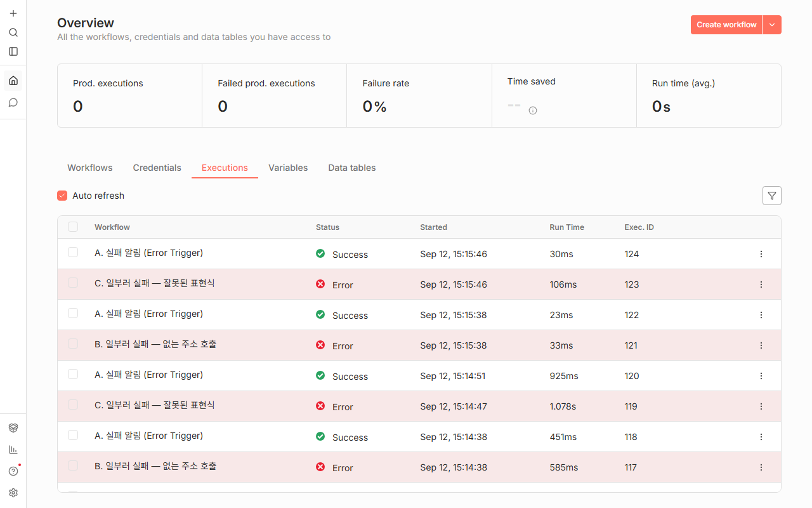Screen dimensions: 812x508
Task: Select the checkbox for execution 120
Action: [73, 374]
